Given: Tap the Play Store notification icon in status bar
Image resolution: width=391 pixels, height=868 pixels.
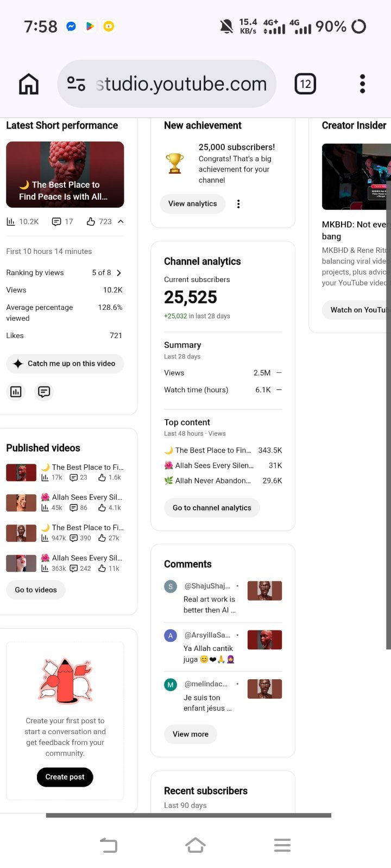Looking at the screenshot, I should [x=90, y=26].
